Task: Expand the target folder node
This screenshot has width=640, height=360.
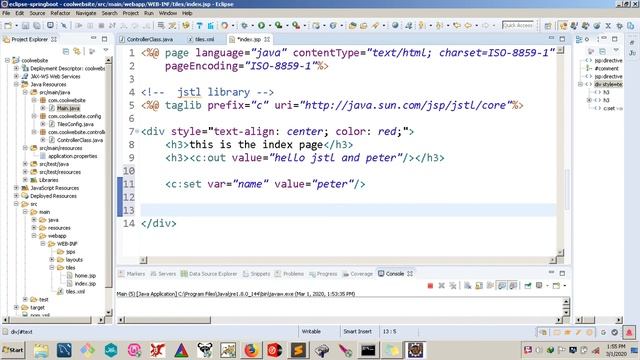Action: pos(16,307)
